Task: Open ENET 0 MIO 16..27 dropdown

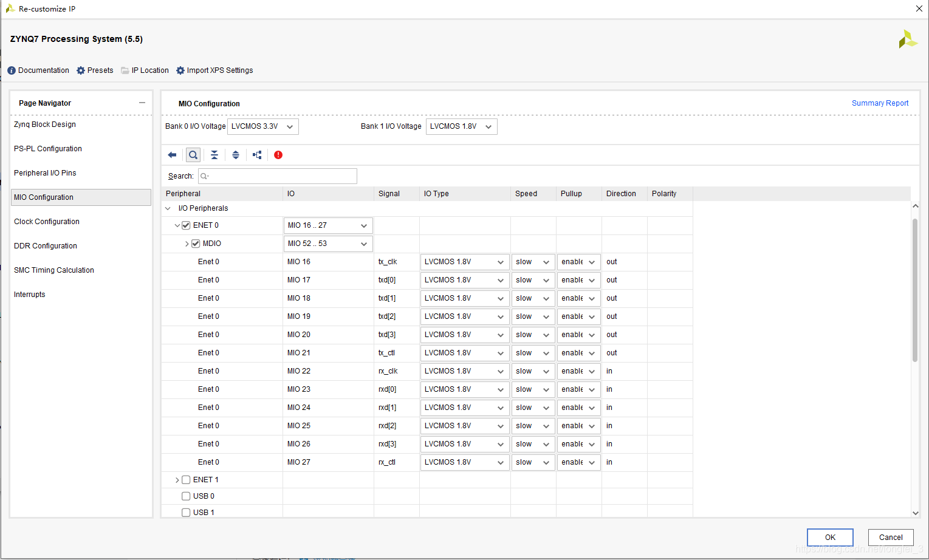Action: pyautogui.click(x=328, y=225)
